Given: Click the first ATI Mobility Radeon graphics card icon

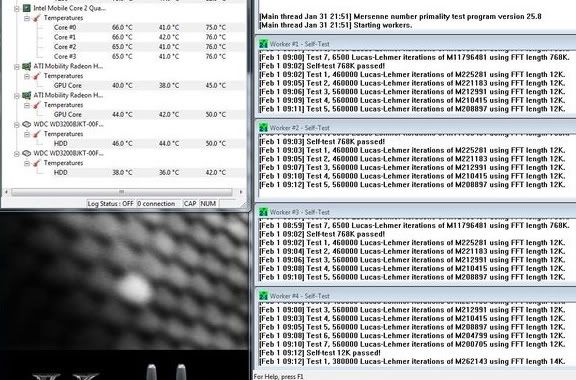Looking at the screenshot, I should point(26,66).
